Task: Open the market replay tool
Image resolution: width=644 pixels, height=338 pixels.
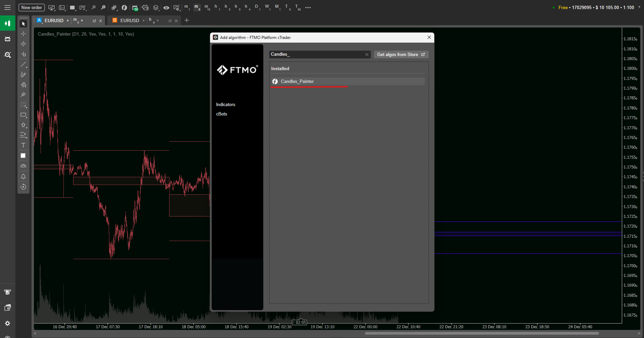Action: click(23, 187)
